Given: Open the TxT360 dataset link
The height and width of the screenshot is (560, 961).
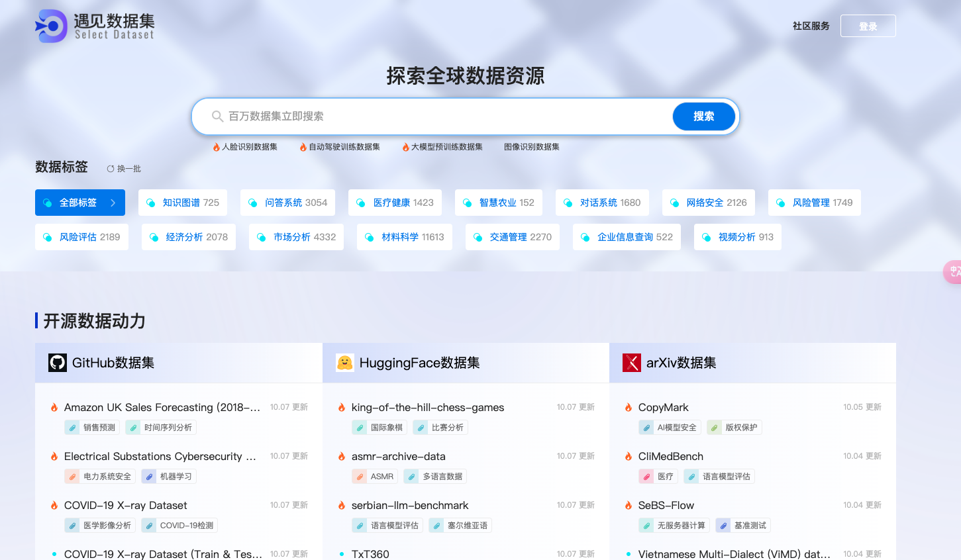Looking at the screenshot, I should click(x=370, y=554).
